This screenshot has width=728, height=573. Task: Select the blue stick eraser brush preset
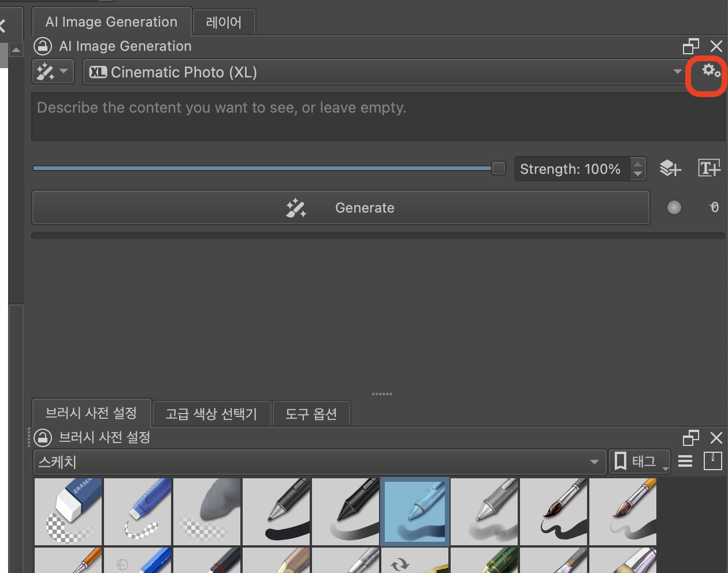click(x=138, y=511)
